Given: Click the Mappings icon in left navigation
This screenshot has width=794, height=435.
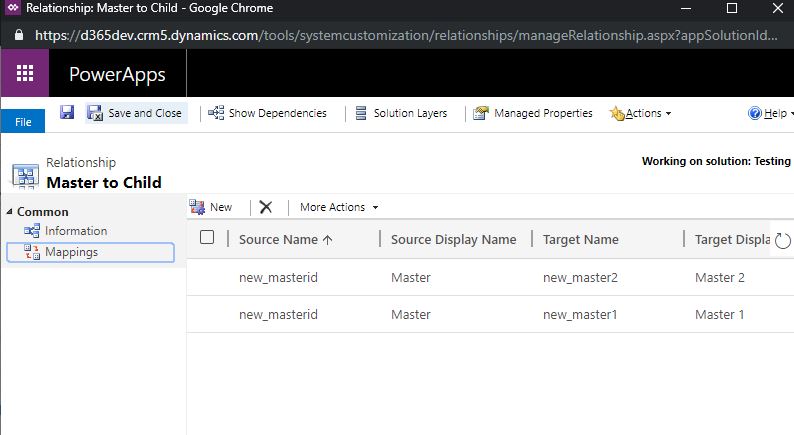Looking at the screenshot, I should coord(31,252).
